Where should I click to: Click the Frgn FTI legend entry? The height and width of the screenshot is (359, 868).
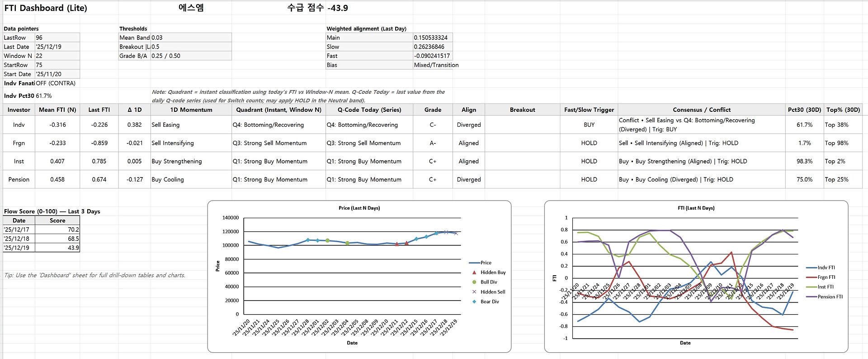pyautogui.click(x=826, y=277)
